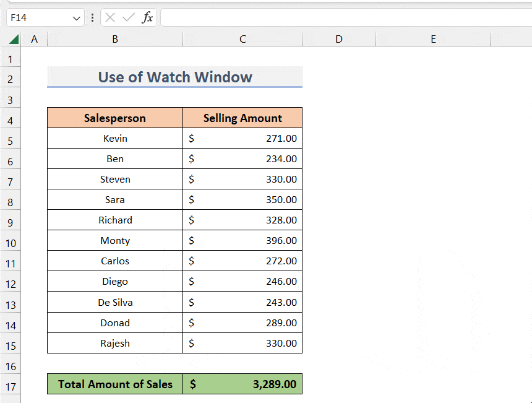This screenshot has width=532, height=403.
Task: Select the cell containing 'Donad'
Action: pyautogui.click(x=115, y=323)
